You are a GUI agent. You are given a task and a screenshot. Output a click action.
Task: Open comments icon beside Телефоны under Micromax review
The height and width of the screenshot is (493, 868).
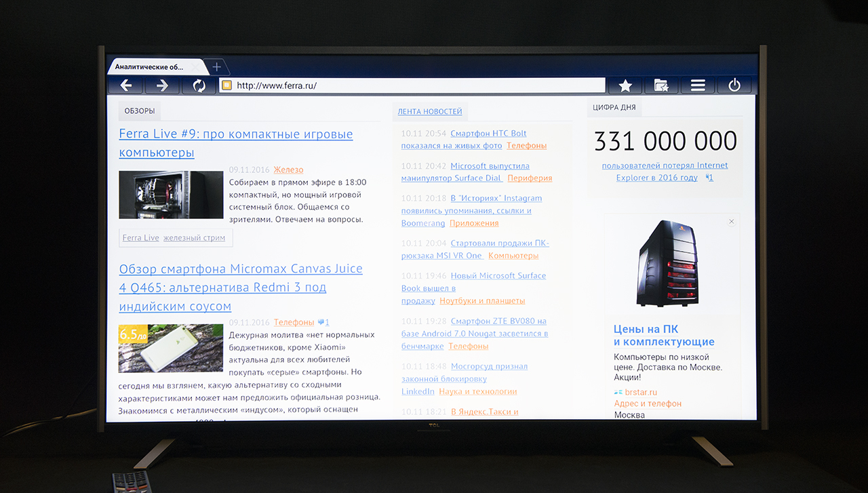(x=323, y=323)
